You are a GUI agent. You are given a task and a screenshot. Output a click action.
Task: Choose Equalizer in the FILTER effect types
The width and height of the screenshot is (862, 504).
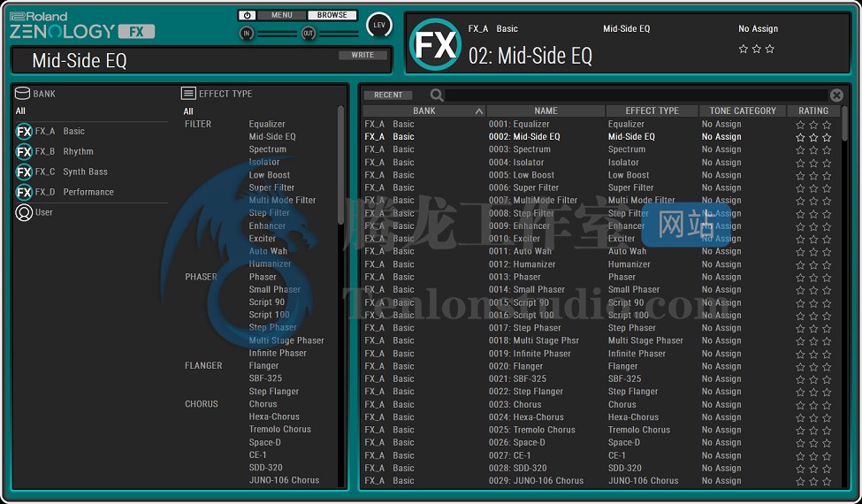267,124
